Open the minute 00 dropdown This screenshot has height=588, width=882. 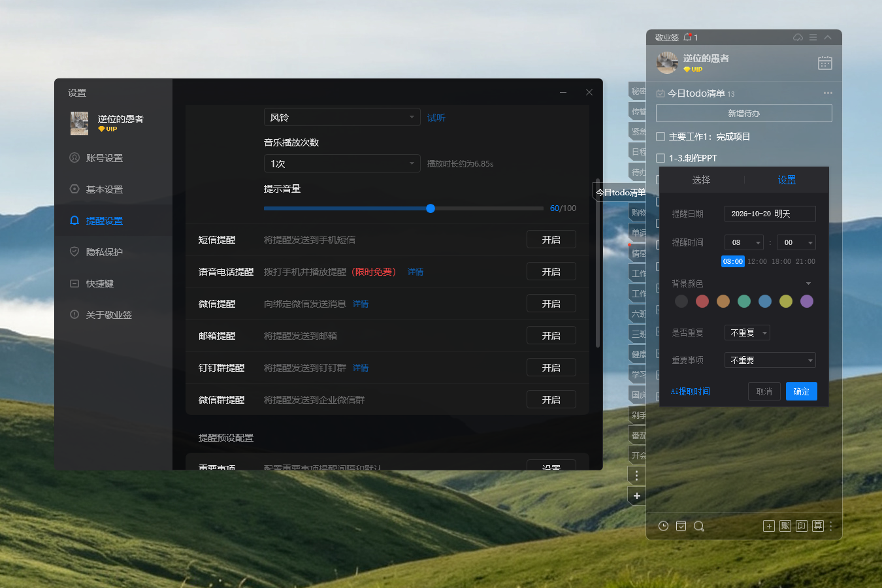click(x=796, y=242)
